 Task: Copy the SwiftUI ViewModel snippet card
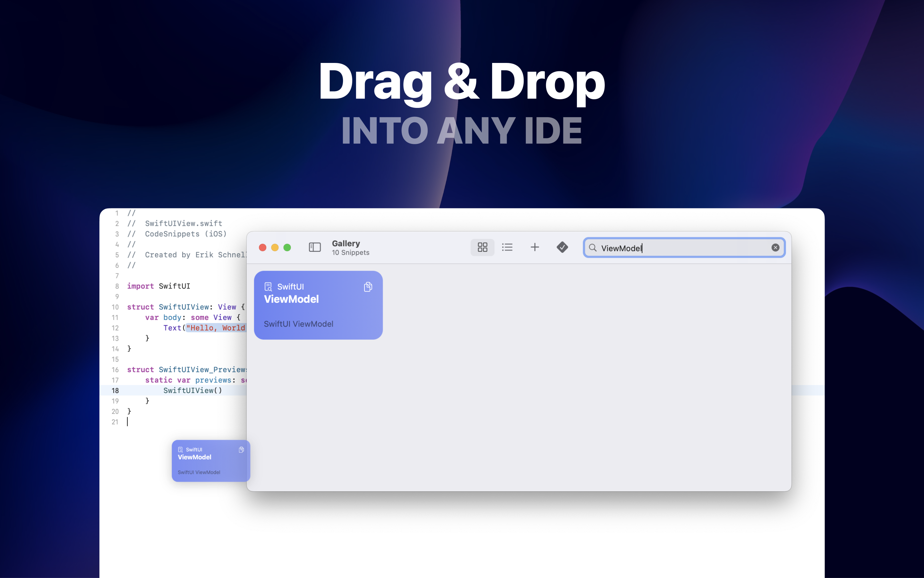click(x=368, y=287)
